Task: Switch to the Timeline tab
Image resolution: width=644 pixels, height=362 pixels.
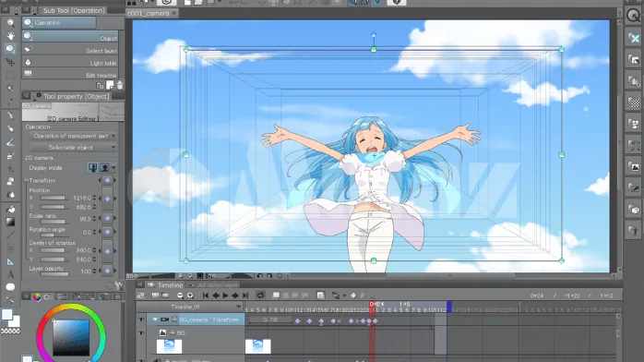Action: 166,285
